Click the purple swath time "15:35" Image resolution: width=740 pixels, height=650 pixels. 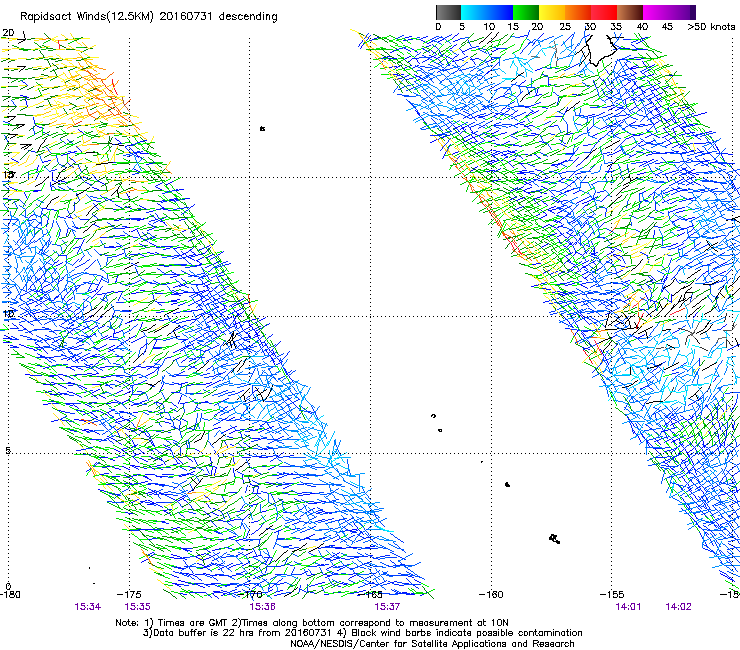[138, 607]
